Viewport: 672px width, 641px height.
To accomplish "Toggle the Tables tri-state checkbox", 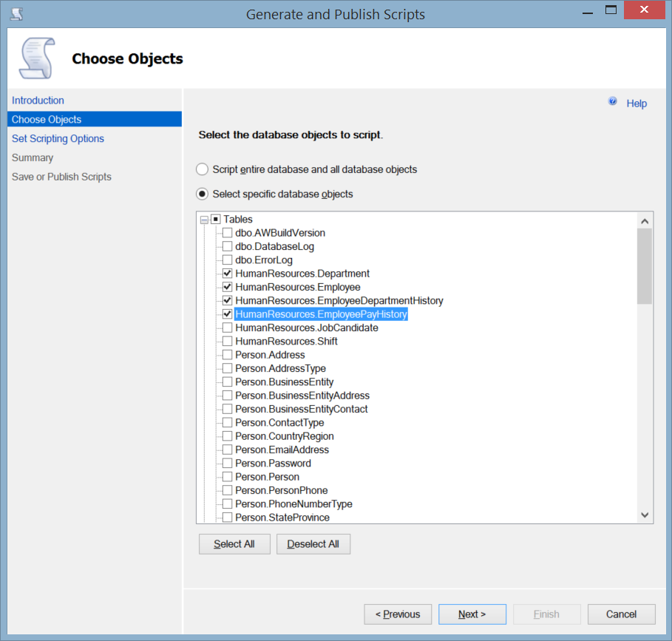I will (x=216, y=220).
